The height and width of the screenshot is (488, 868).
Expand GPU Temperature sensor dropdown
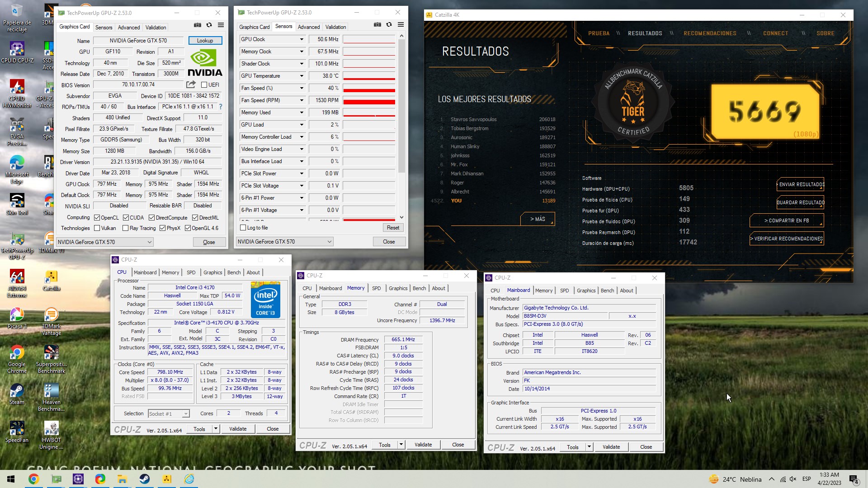point(302,76)
